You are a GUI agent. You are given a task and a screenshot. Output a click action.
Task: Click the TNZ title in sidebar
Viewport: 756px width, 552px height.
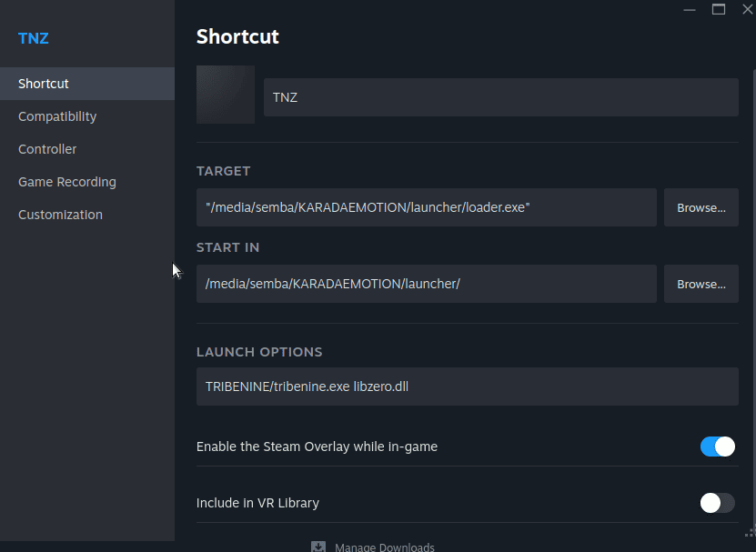tap(33, 38)
